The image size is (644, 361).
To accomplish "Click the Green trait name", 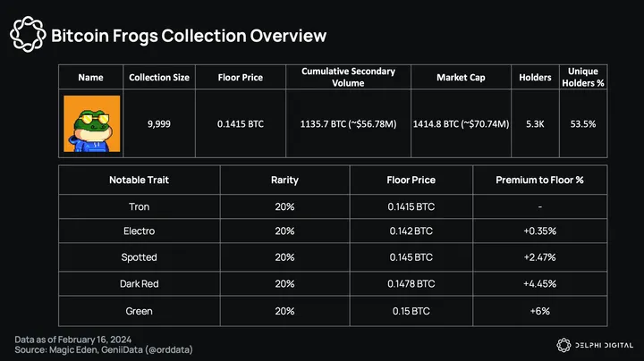I will 139,310.
